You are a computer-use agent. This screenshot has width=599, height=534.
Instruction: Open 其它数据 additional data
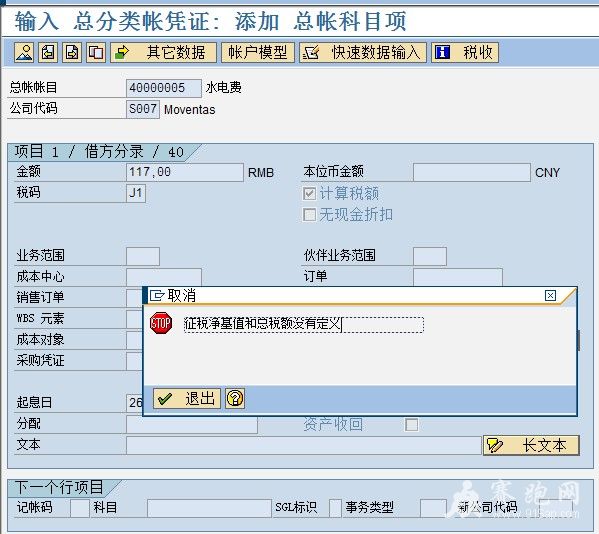click(x=164, y=52)
